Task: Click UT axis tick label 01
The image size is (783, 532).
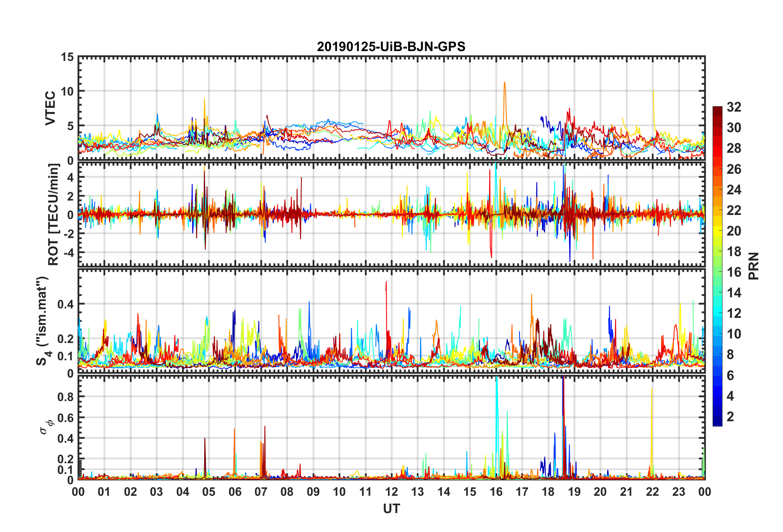Action: tap(104, 492)
